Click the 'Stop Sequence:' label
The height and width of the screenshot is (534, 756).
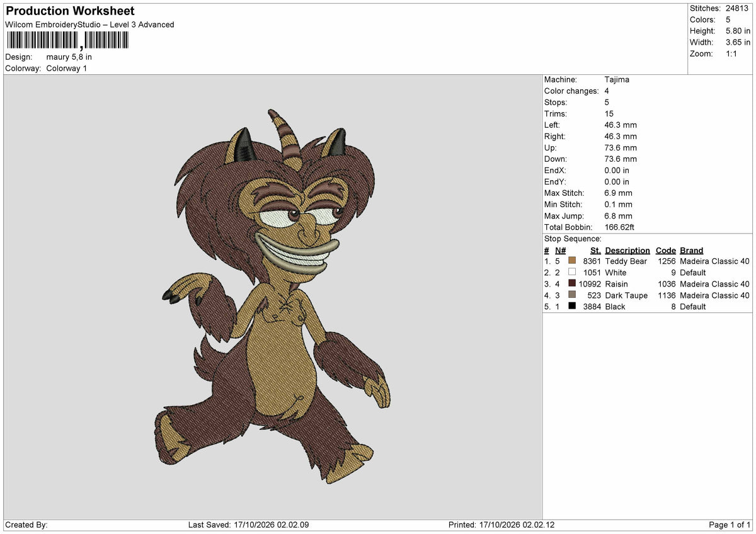[x=573, y=239]
